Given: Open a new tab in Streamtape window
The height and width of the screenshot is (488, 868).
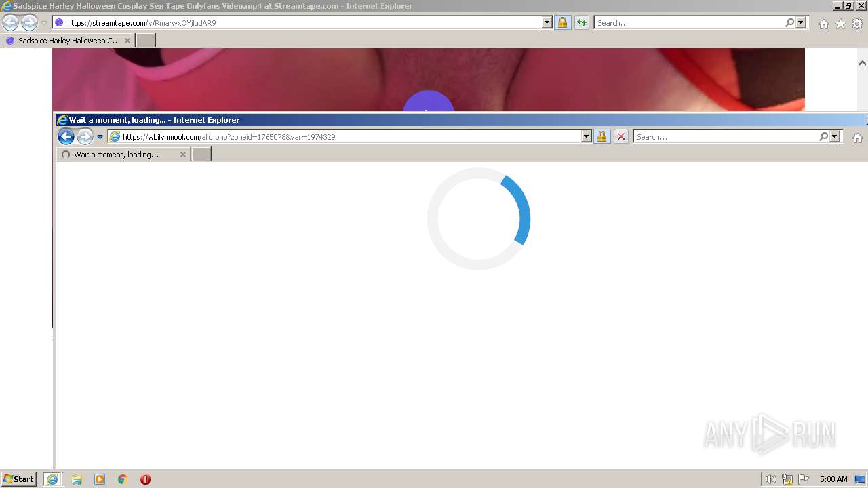Looking at the screenshot, I should (146, 41).
